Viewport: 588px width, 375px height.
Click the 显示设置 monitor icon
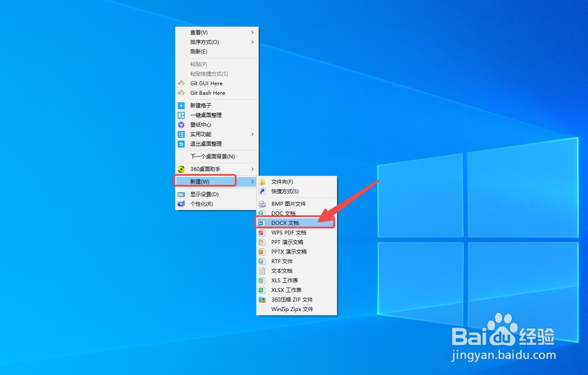[x=181, y=194]
